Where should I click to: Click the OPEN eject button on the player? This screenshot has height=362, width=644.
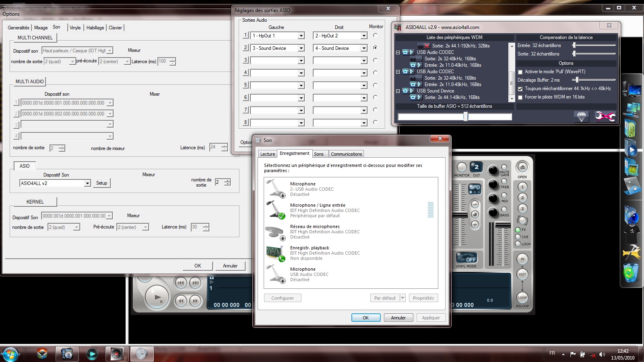(522, 167)
